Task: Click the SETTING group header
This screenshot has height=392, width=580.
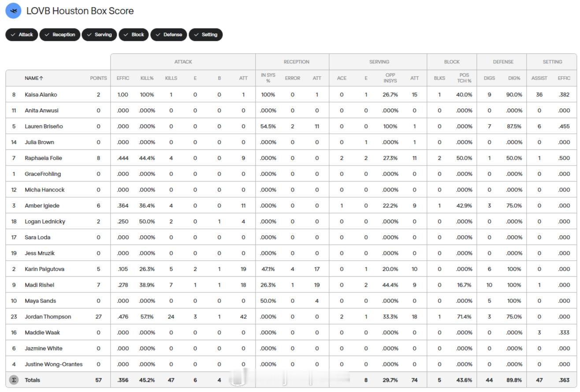Action: (x=552, y=62)
